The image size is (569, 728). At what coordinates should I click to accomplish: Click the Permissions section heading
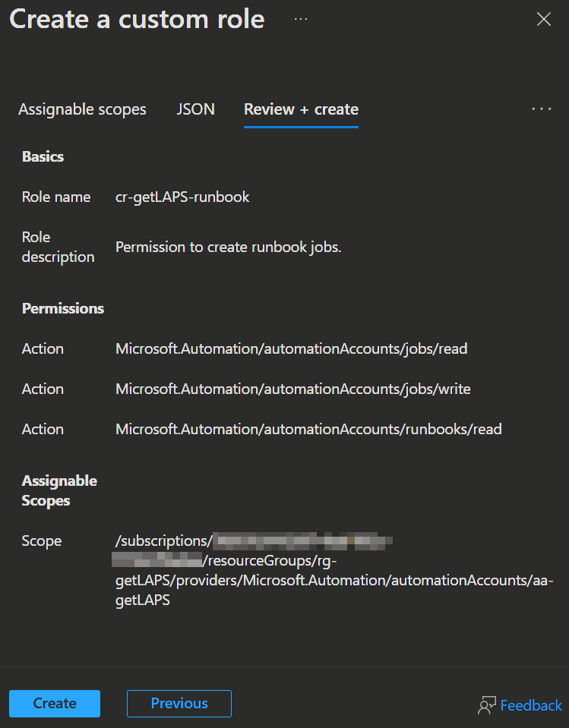coord(63,308)
